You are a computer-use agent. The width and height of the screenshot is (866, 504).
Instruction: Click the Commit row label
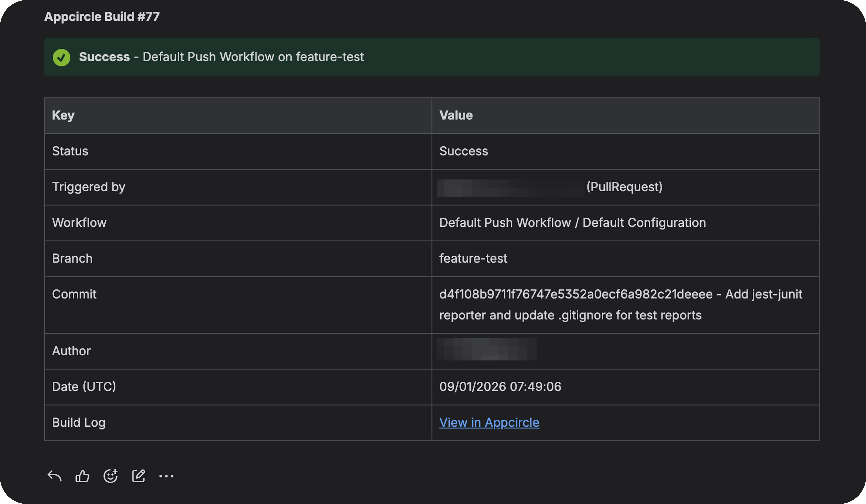point(74,294)
